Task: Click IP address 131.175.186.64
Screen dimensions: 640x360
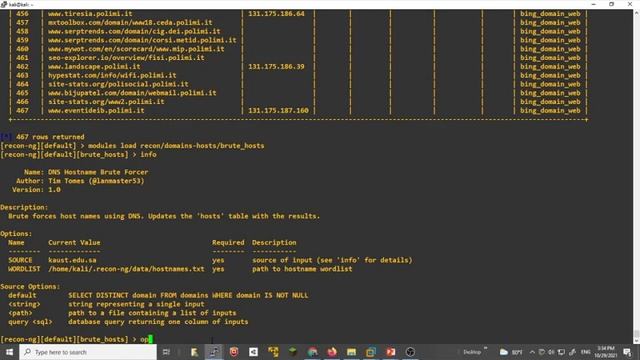Action: [276, 13]
